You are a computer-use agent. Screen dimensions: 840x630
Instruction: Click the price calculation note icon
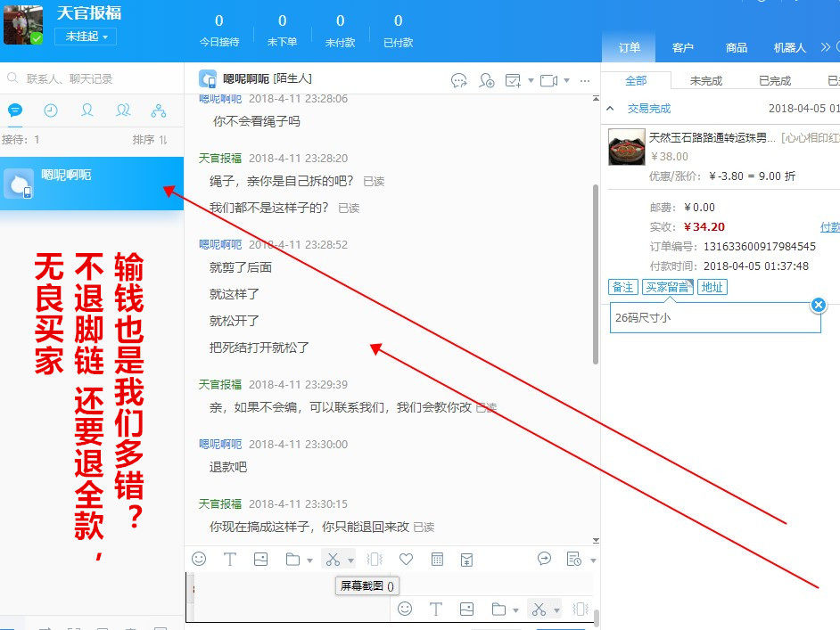(466, 560)
